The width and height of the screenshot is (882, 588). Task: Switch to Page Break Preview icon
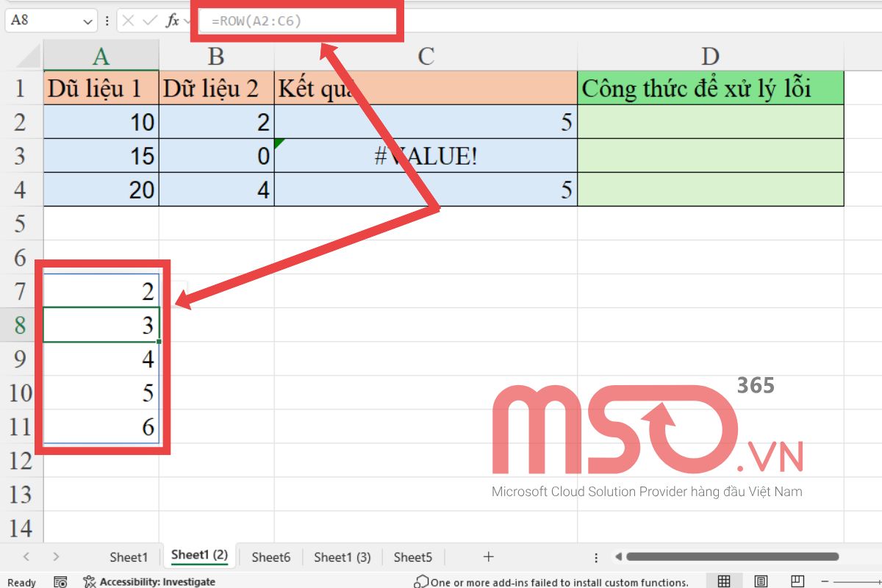[797, 581]
